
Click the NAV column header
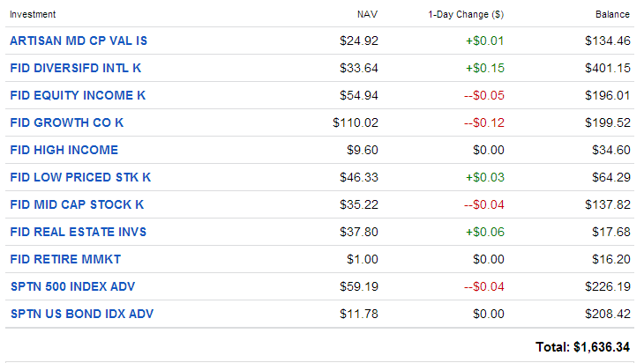367,14
